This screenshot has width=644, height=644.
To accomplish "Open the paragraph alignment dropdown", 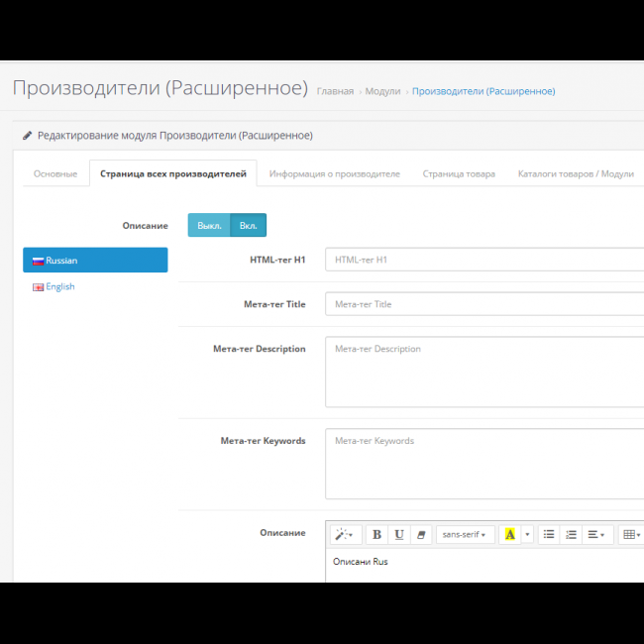I will (596, 534).
